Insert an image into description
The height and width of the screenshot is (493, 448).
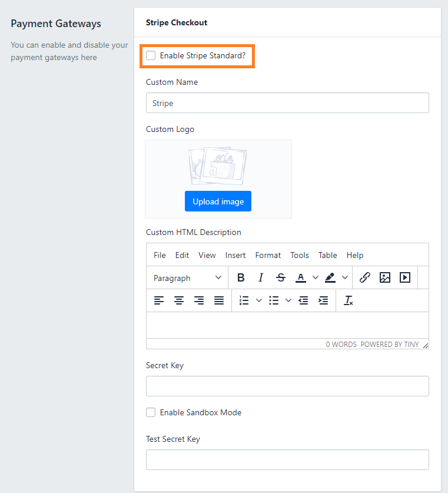[385, 277]
